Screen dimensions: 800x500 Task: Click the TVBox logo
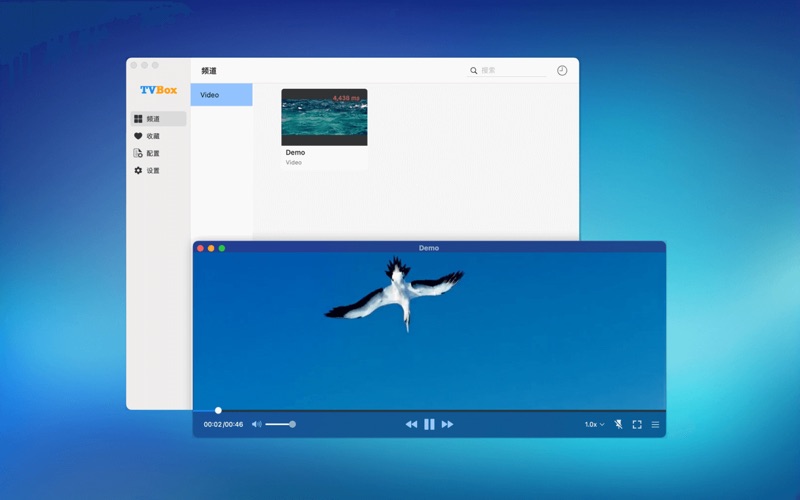158,90
